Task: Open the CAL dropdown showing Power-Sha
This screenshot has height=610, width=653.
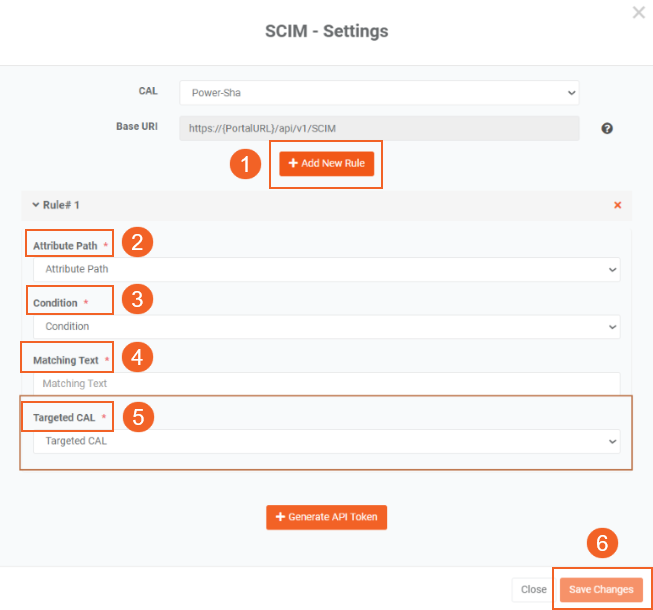Action: [379, 93]
